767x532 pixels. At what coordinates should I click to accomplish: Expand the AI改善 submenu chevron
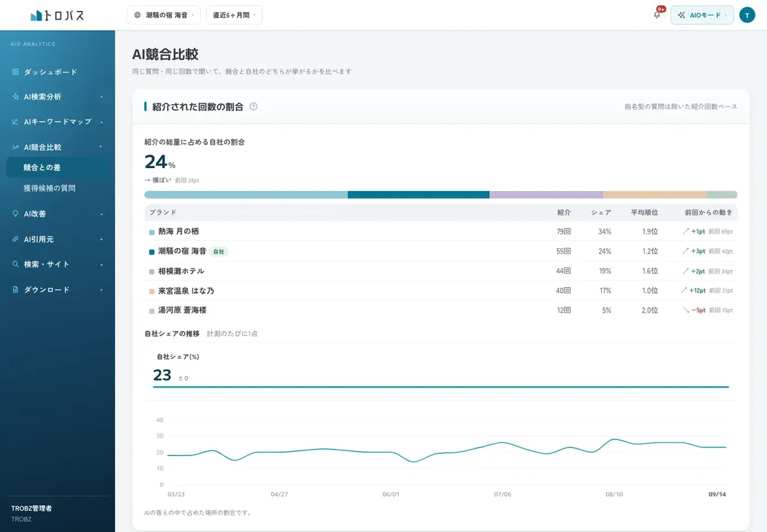point(102,214)
